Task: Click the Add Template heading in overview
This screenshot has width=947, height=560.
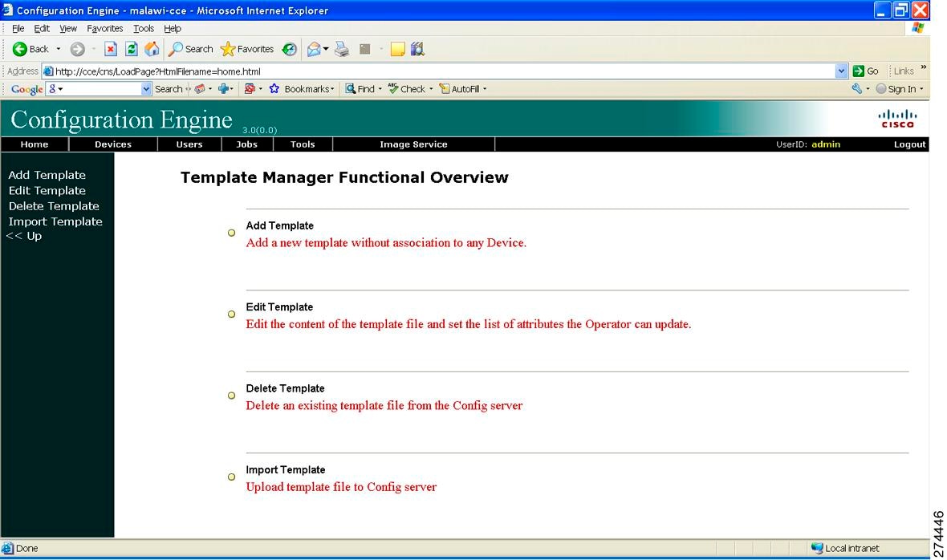Action: coord(279,225)
